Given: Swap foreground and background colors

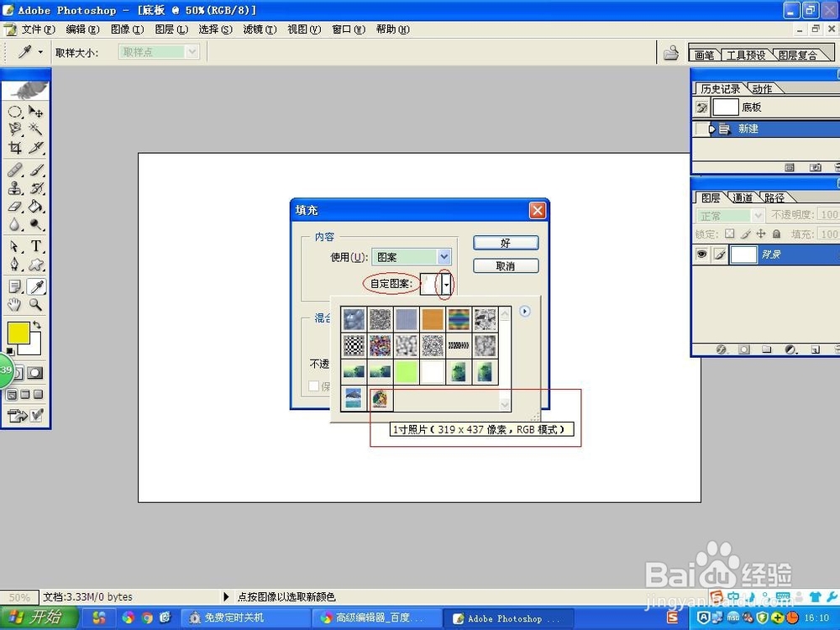Looking at the screenshot, I should (x=36, y=325).
